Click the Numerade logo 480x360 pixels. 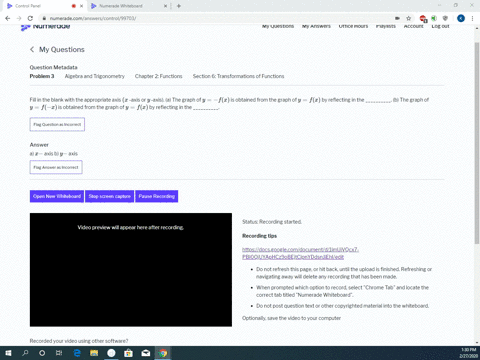tap(45, 26)
